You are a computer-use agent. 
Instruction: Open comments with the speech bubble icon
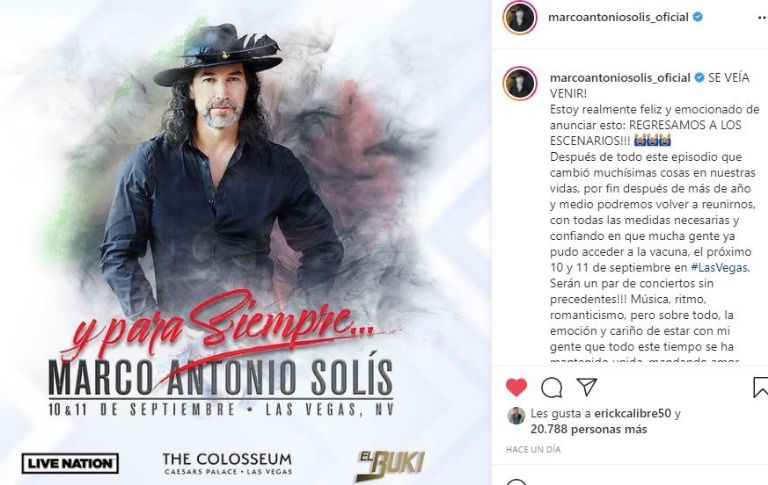tap(552, 388)
